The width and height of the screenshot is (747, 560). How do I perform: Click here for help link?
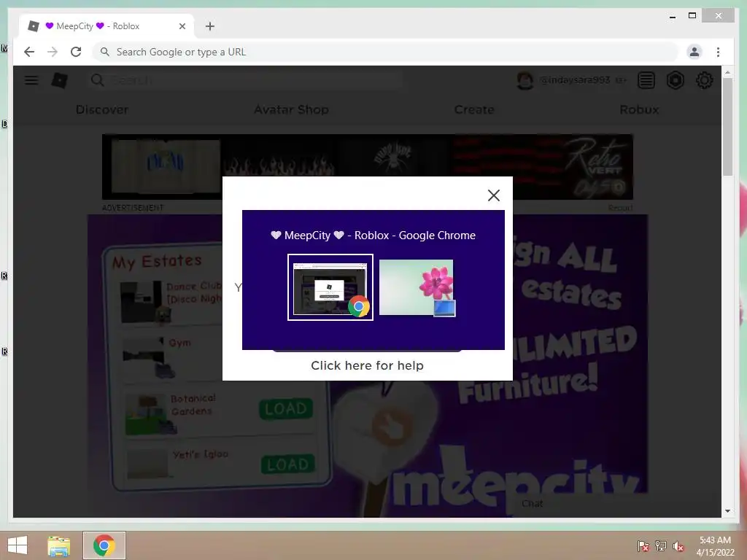(367, 365)
